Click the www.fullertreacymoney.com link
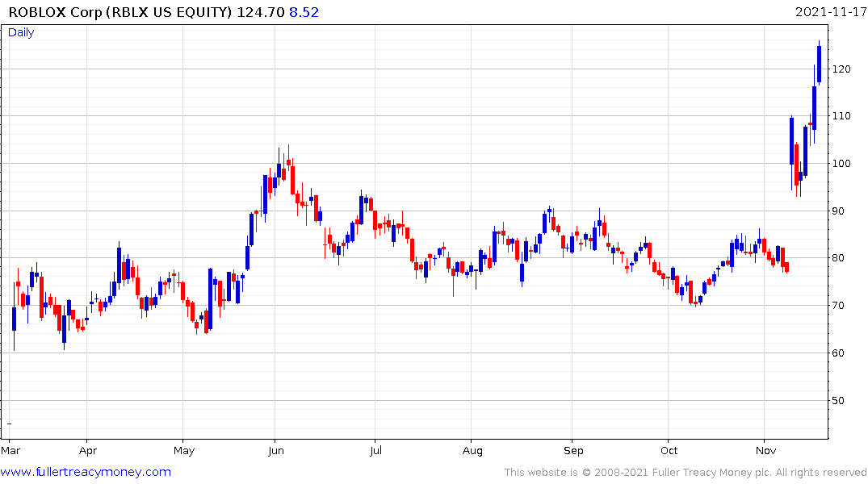 (86, 472)
